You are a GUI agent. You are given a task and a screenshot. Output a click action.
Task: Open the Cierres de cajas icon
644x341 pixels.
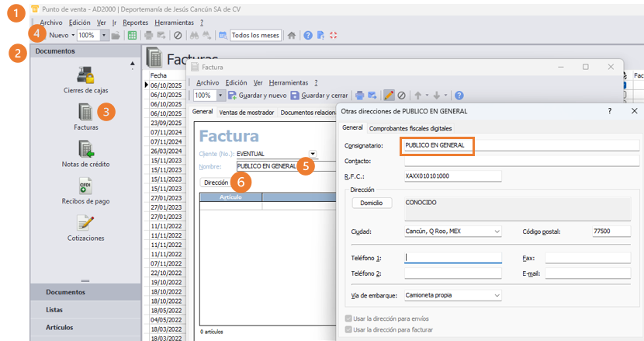tap(85, 76)
